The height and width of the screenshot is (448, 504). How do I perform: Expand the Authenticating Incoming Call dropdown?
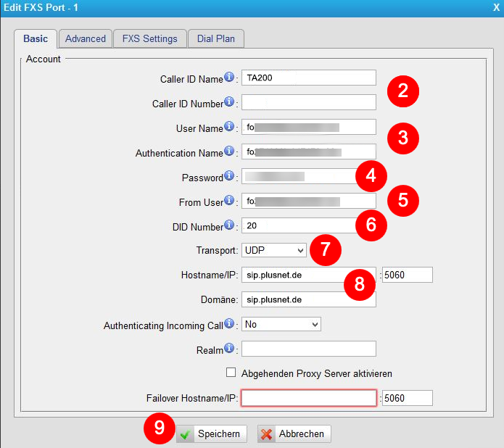[281, 325]
